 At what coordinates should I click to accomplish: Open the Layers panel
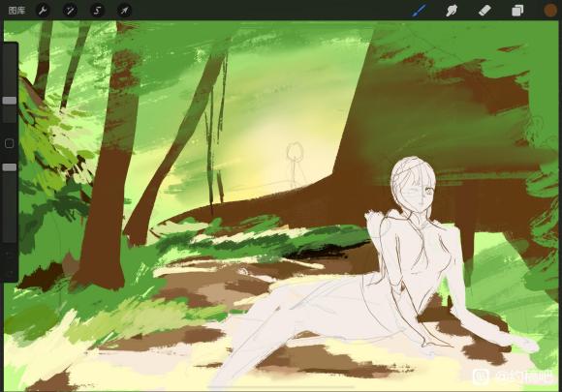point(517,11)
